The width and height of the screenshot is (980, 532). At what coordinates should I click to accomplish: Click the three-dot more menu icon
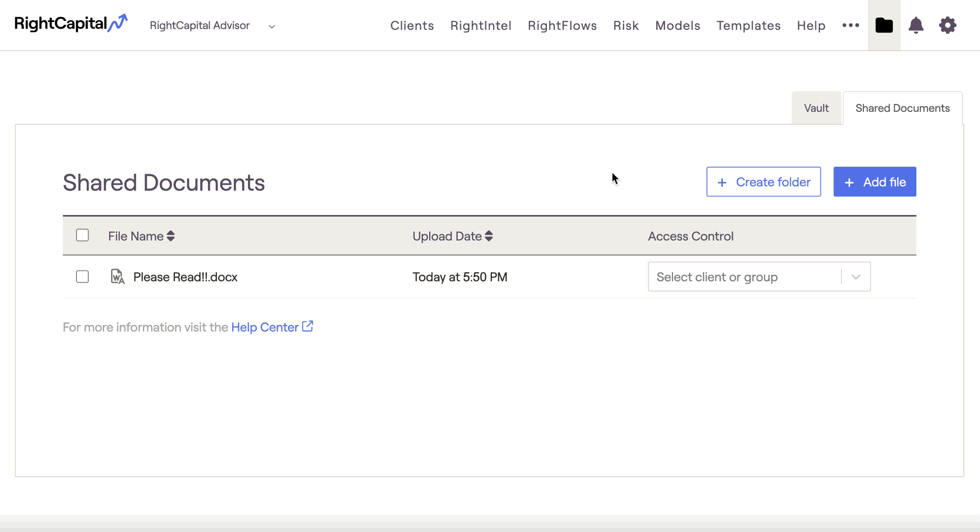point(851,25)
